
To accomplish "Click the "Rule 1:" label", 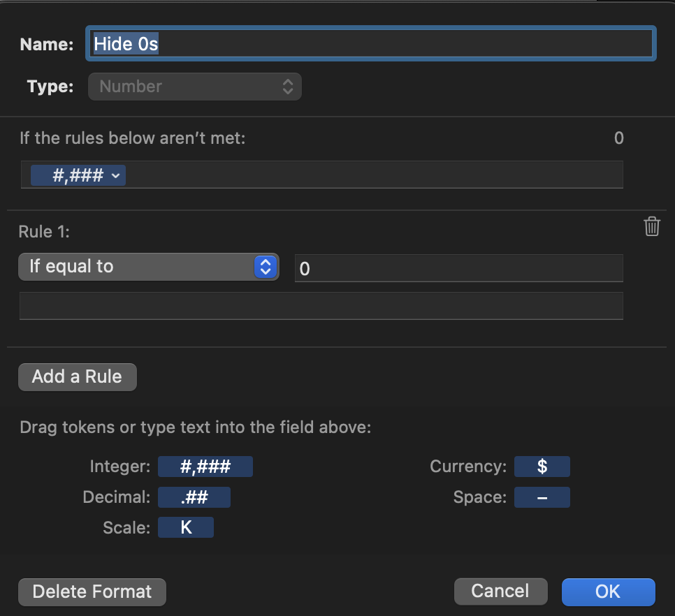I will pos(45,232).
